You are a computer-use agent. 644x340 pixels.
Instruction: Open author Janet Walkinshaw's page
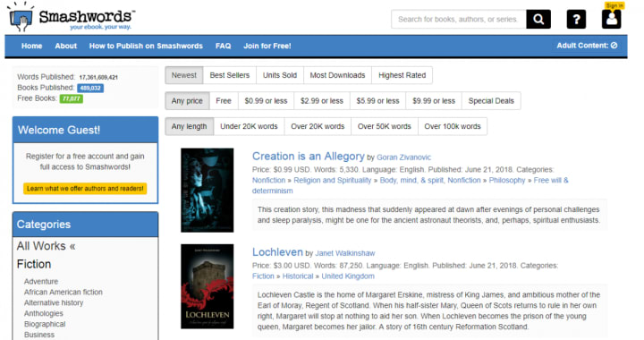[x=345, y=253]
